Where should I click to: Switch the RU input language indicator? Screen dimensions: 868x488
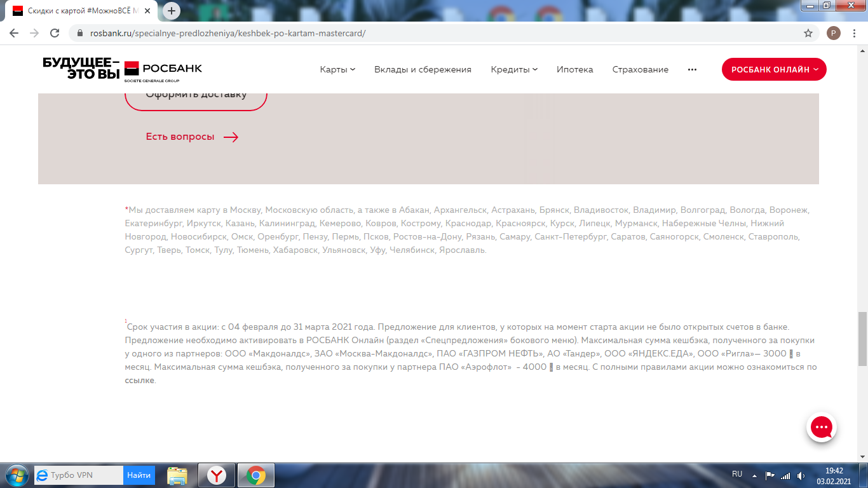pos(737,474)
